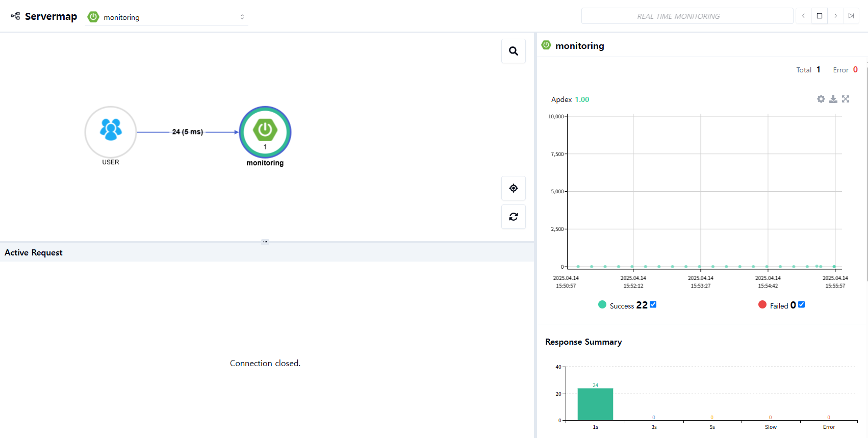Center the map with the crosshair icon
Screen dimensions: 868x438
coord(514,188)
